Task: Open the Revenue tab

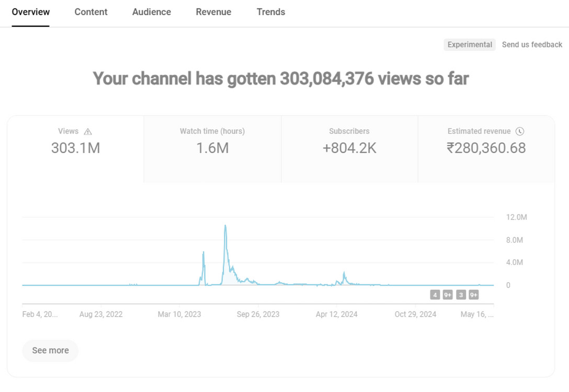Action: [213, 12]
